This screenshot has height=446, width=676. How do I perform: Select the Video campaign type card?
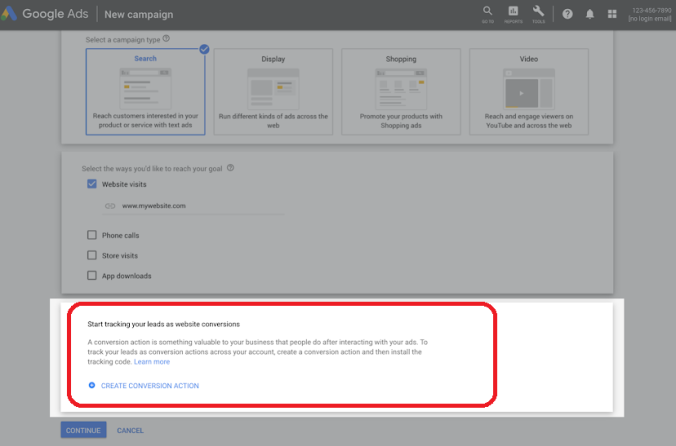point(529,91)
